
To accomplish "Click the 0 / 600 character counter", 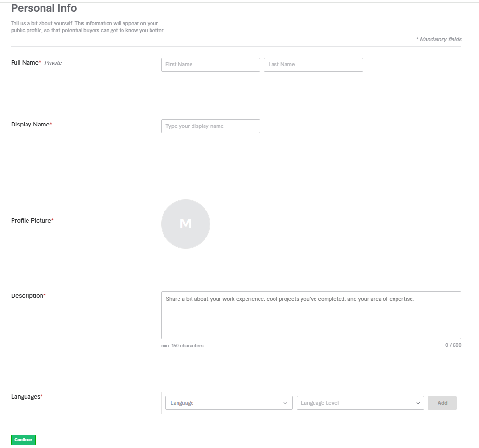I will click(x=453, y=345).
